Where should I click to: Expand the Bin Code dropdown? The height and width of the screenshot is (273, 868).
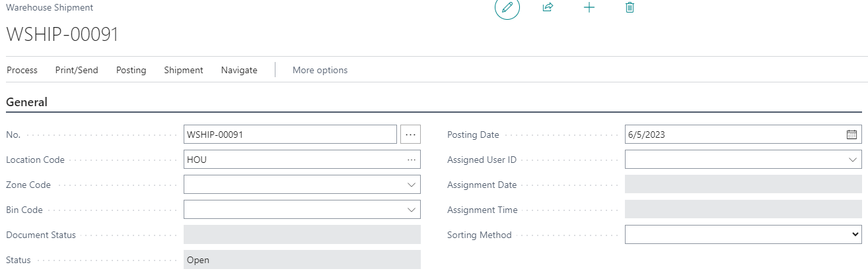pyautogui.click(x=412, y=210)
